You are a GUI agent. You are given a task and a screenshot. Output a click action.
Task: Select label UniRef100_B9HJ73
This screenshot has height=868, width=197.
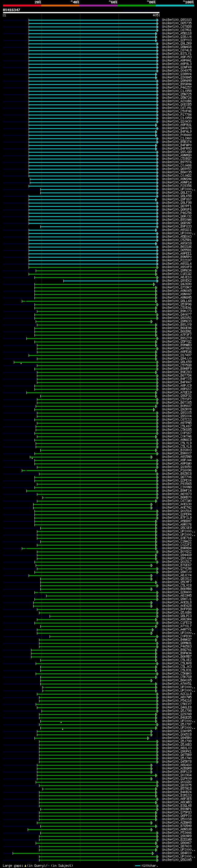[177, 311]
